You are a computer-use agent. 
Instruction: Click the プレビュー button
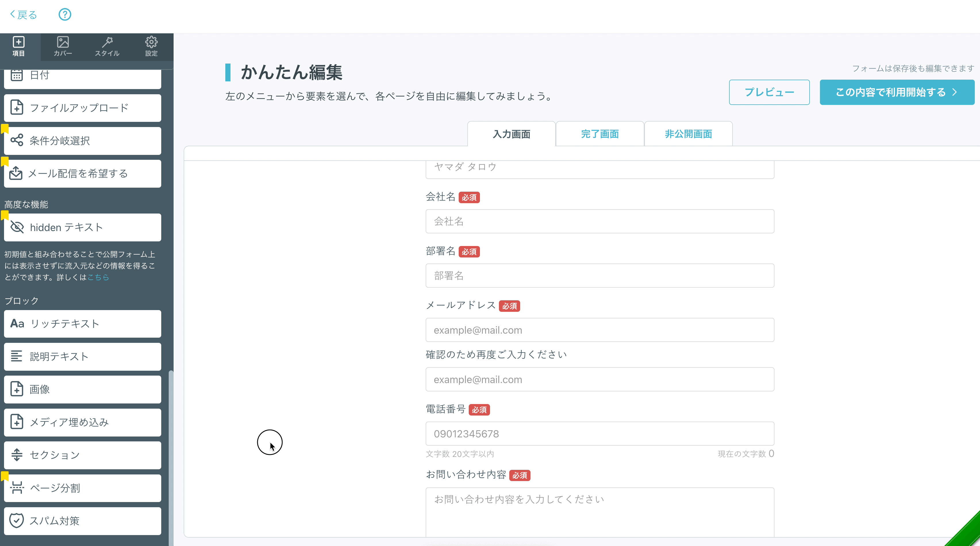click(769, 93)
